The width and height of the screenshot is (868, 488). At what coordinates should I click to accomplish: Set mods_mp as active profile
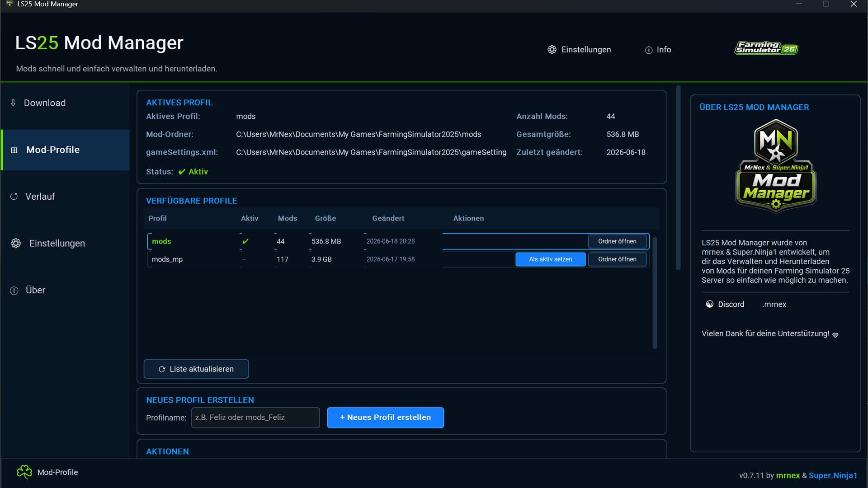(550, 259)
